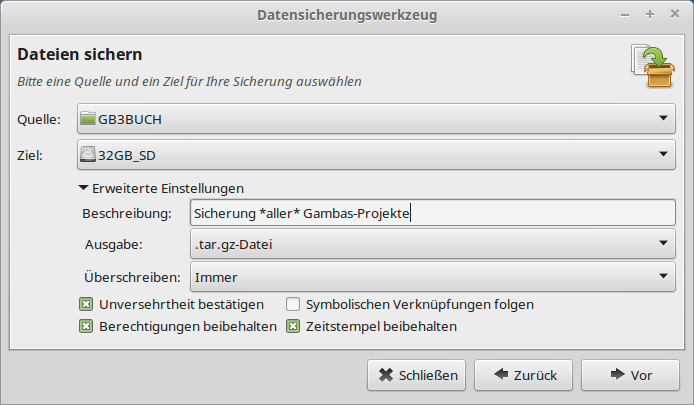Viewport: 694px width, 405px height.
Task: Enable Symbolischen Verknüpfungen folgen
Action: 294,304
